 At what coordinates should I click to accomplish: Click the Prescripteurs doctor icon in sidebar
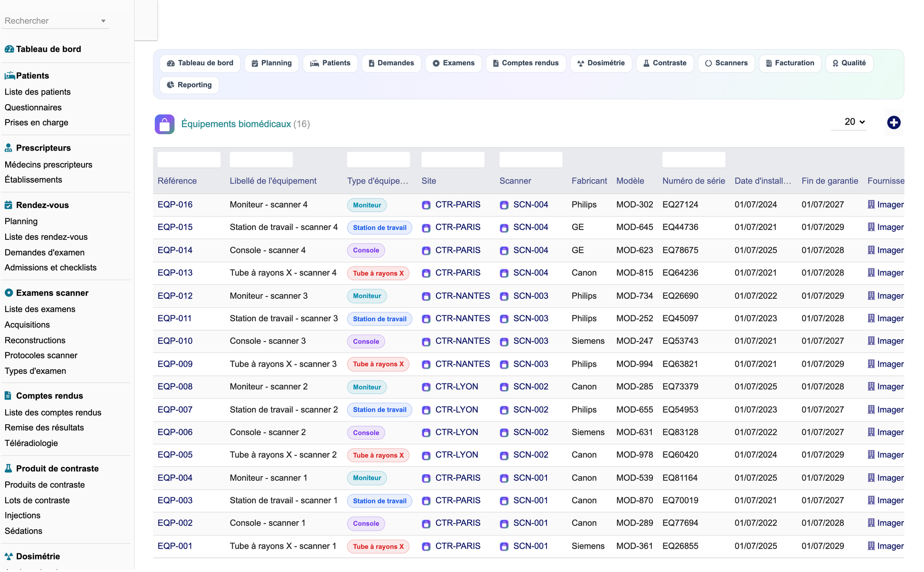click(x=9, y=148)
